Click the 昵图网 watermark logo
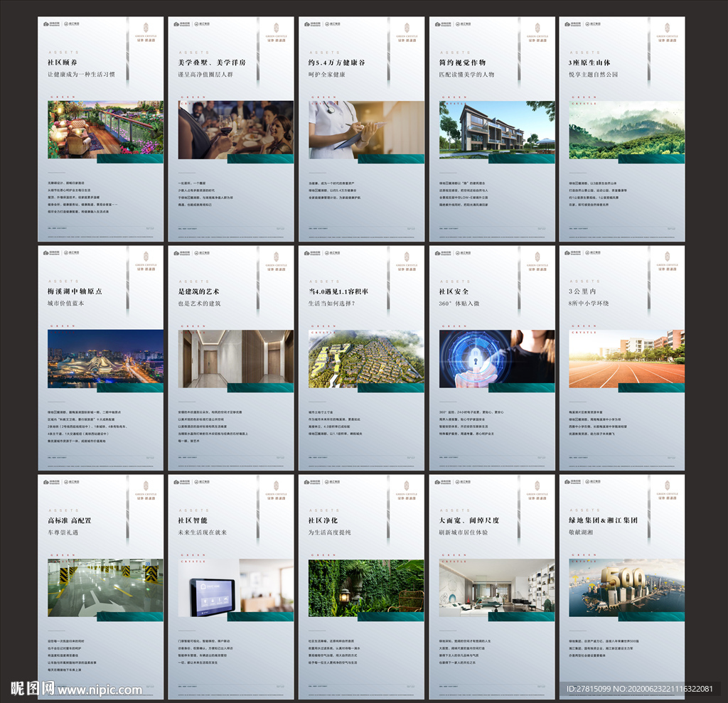This screenshot has width=728, height=703. [33, 688]
